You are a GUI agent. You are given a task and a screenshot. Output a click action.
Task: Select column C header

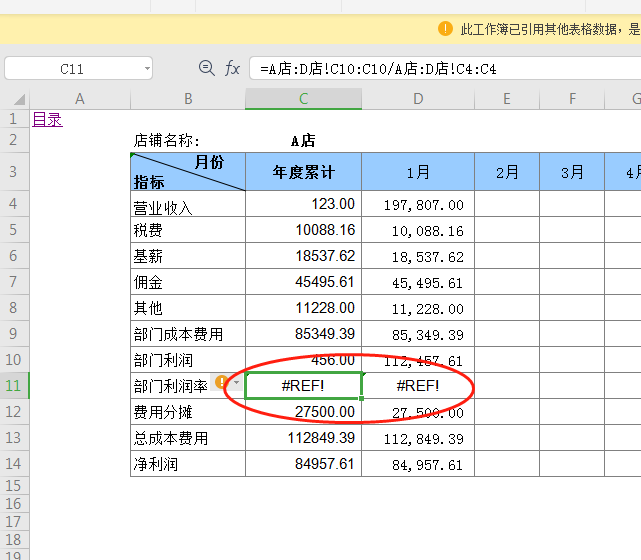[303, 99]
